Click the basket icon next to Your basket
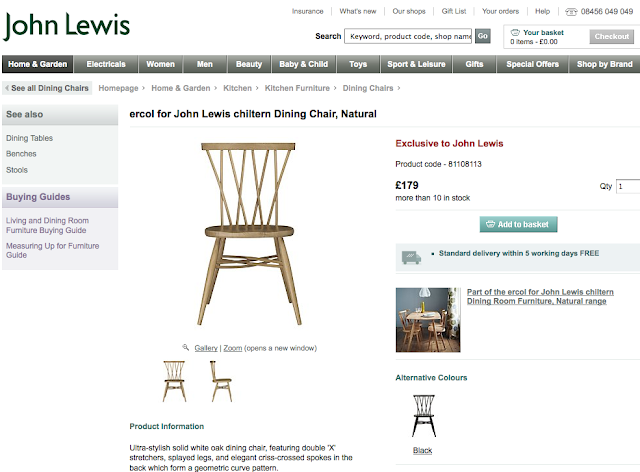Image resolution: width=640 pixels, height=472 pixels. (x=516, y=32)
